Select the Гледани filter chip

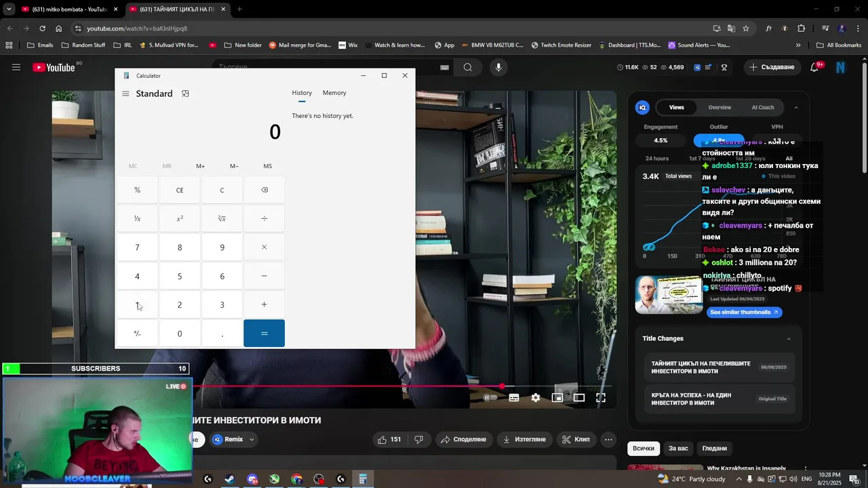(715, 448)
